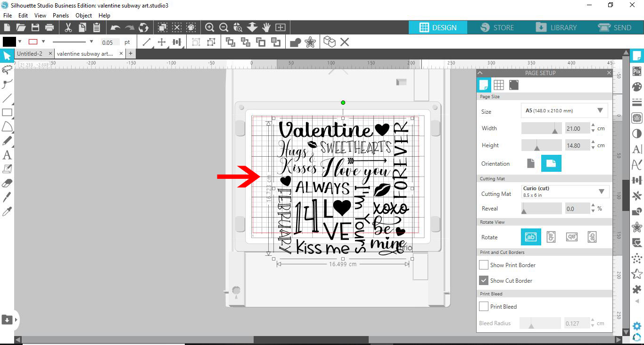Undo the last action
This screenshot has height=345, width=644.
[x=116, y=27]
